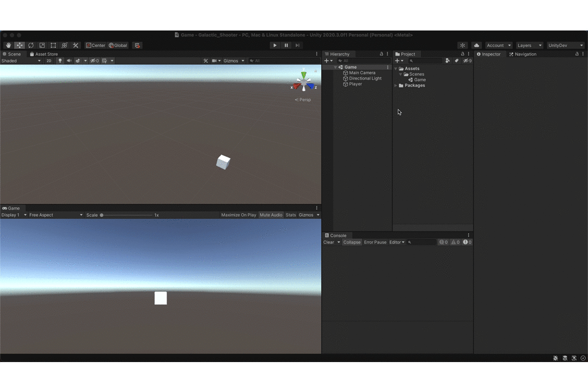Select the Transform tool in toolbar

coord(64,45)
